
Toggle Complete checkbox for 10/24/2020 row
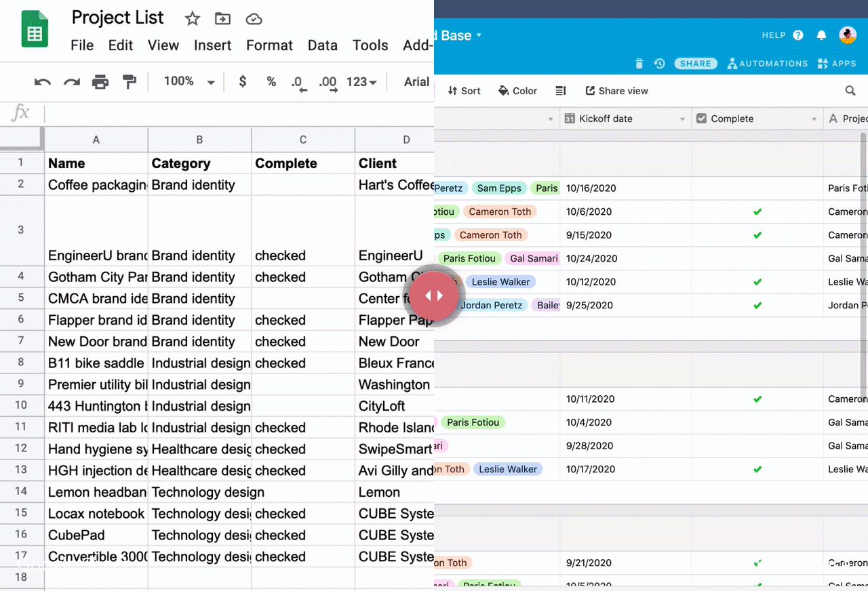coord(757,258)
